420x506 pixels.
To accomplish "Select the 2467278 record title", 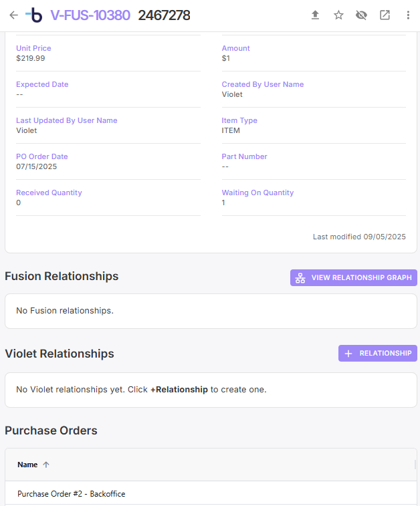I will tap(164, 15).
